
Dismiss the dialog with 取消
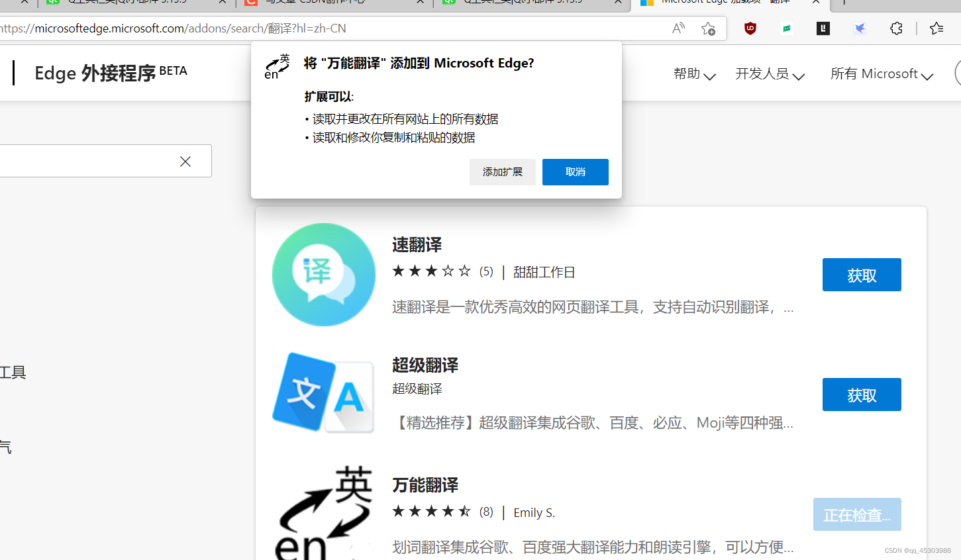pos(576,172)
